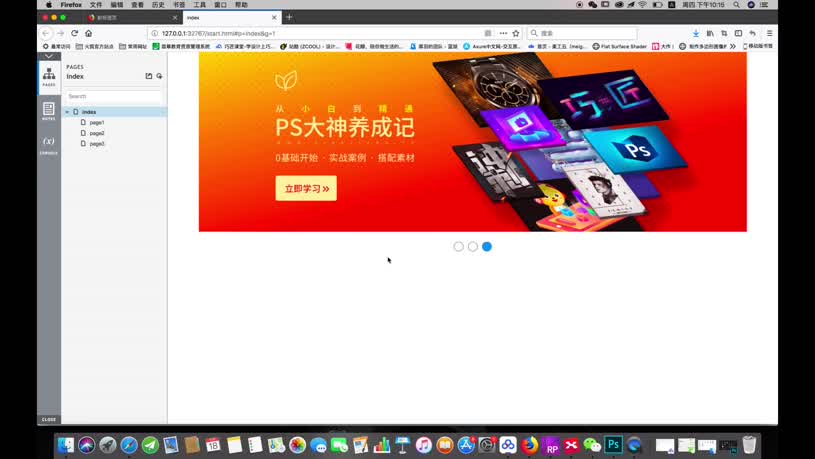This screenshot has width=815, height=459.
Task: Open 火狐官方站点 bookmark folder
Action: pyautogui.click(x=95, y=46)
